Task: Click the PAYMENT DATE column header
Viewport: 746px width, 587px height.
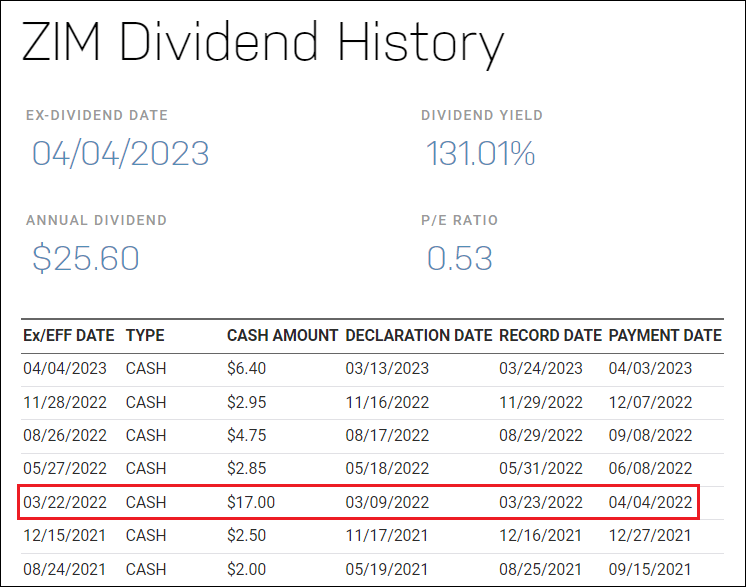Action: 665,335
